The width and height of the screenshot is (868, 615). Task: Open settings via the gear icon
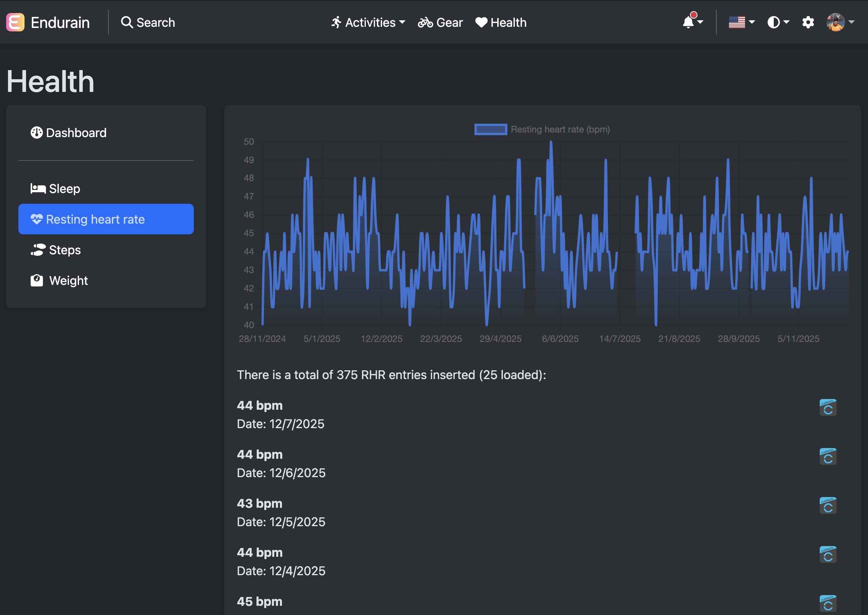[x=808, y=22]
